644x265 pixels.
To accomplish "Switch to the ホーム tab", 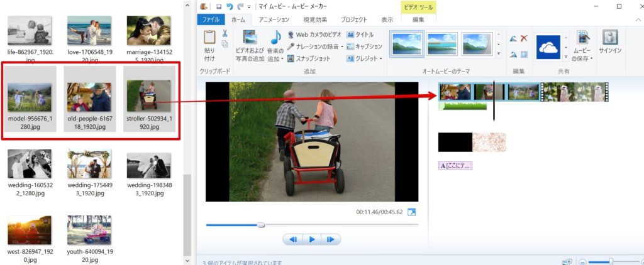I will pyautogui.click(x=238, y=19).
